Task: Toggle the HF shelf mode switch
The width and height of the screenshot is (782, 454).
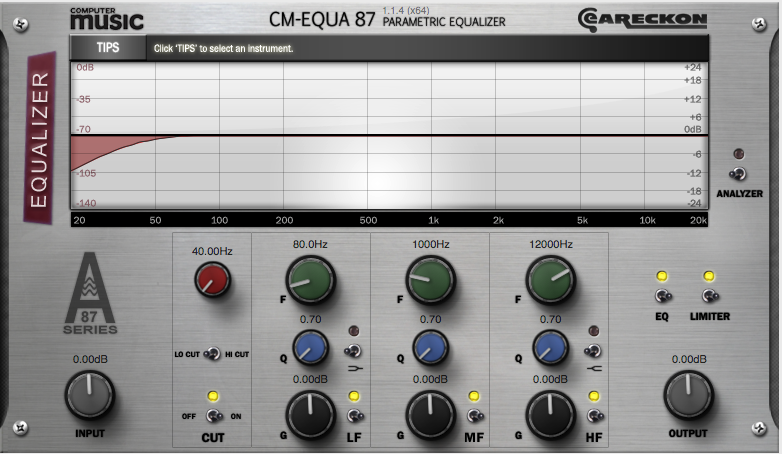Action: point(592,351)
